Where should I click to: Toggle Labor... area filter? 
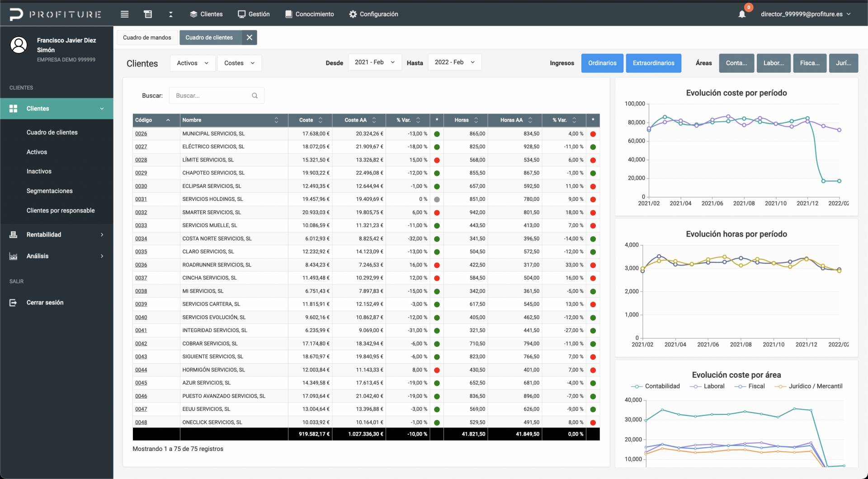(x=774, y=63)
